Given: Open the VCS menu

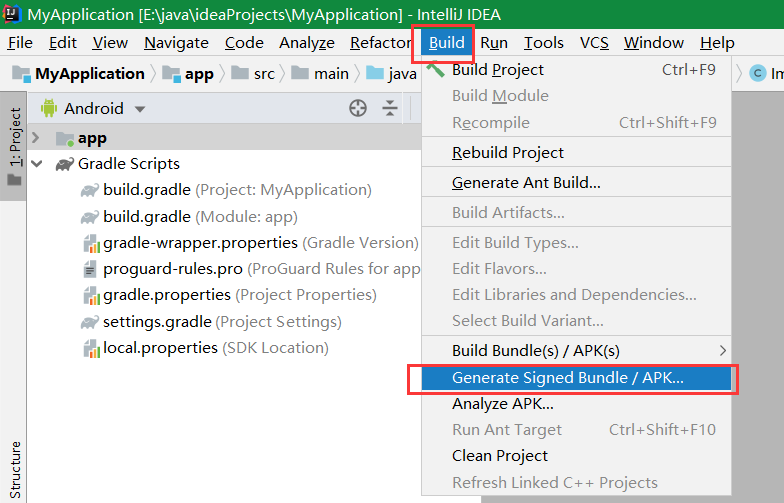Looking at the screenshot, I should tap(594, 43).
